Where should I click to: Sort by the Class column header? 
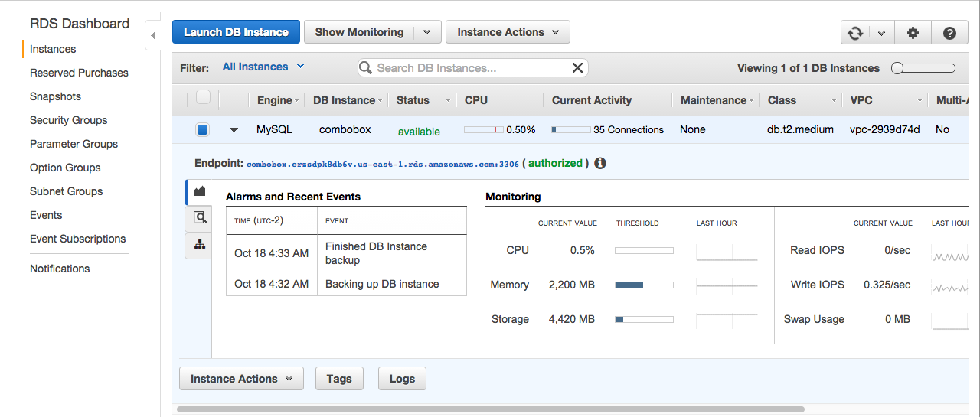click(802, 100)
